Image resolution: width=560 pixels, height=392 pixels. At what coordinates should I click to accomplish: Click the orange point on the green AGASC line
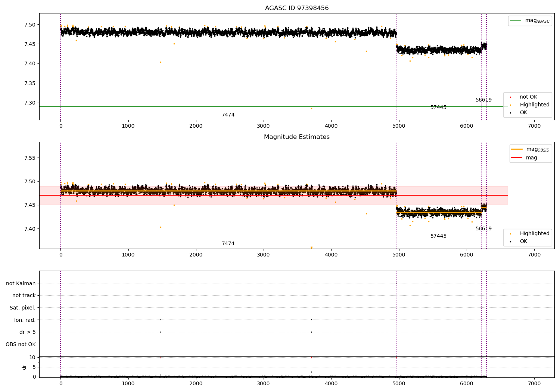[311, 108]
